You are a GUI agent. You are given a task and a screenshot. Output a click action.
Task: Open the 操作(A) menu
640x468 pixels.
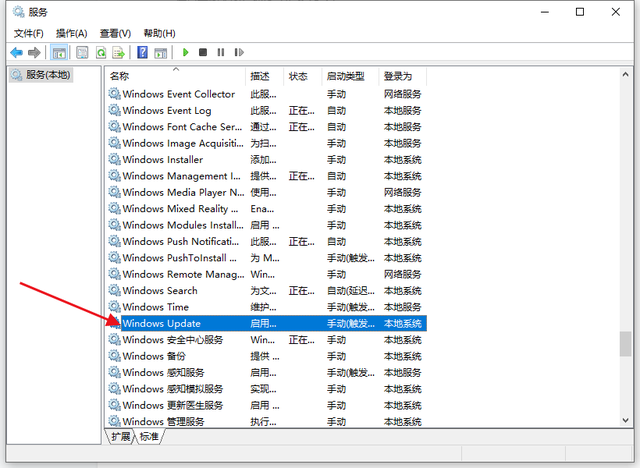click(x=72, y=33)
